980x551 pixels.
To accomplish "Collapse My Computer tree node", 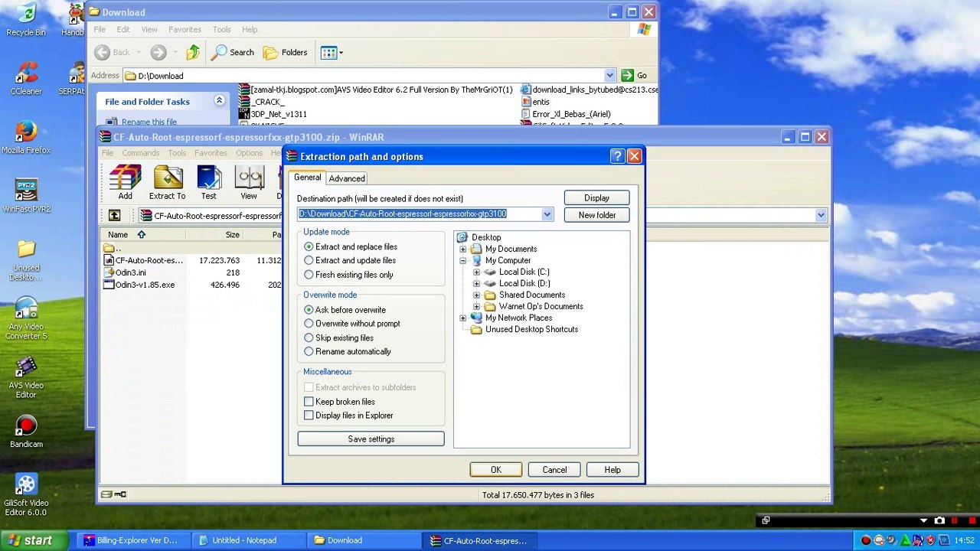I will (x=462, y=260).
